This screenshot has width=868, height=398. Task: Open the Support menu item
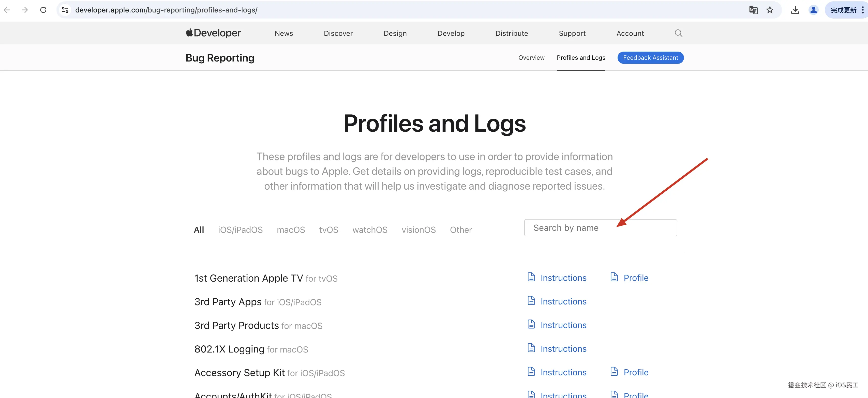pyautogui.click(x=572, y=33)
